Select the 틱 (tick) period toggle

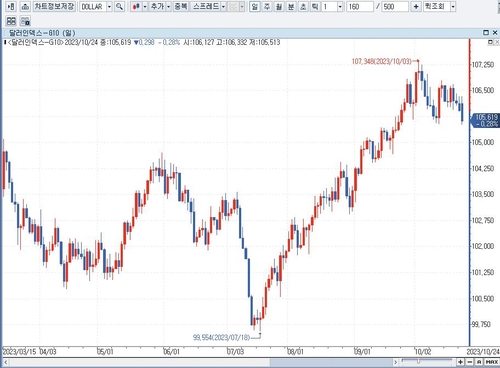point(315,6)
